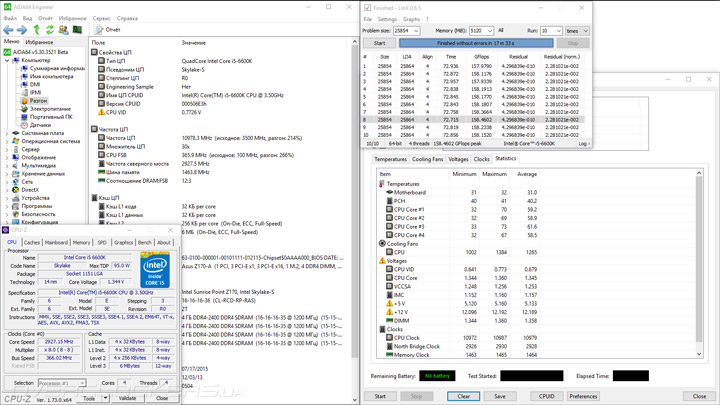
Task: Click LinX finished-without-errors progress bar
Action: [x=476, y=43]
